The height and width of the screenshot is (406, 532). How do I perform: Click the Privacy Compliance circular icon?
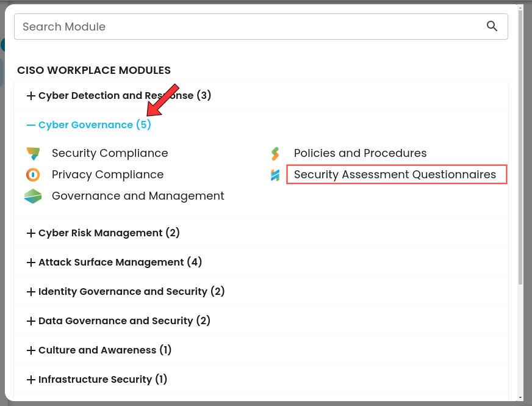point(33,175)
